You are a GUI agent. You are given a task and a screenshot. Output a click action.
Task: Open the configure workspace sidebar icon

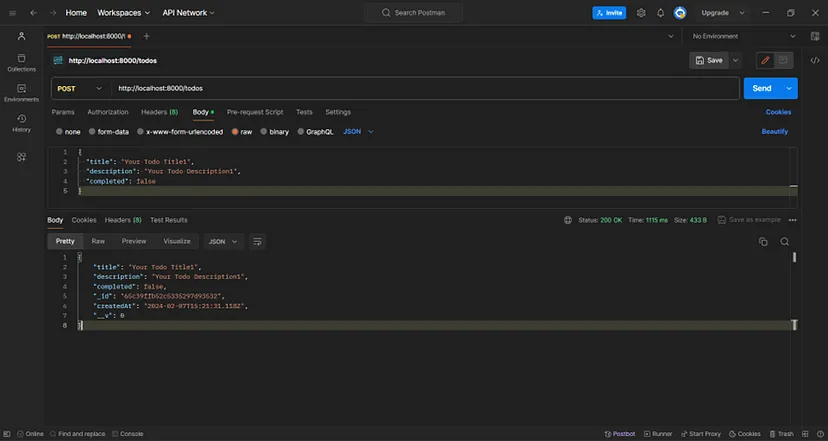click(x=22, y=157)
